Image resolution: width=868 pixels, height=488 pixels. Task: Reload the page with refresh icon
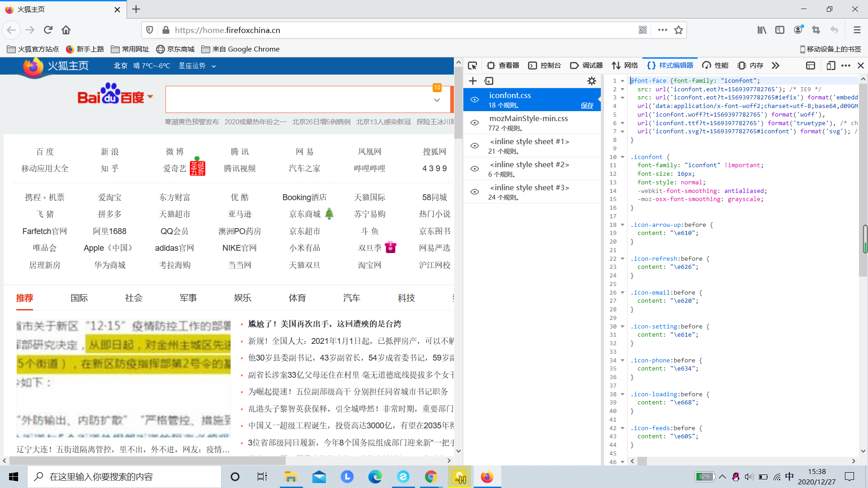pos(48,30)
